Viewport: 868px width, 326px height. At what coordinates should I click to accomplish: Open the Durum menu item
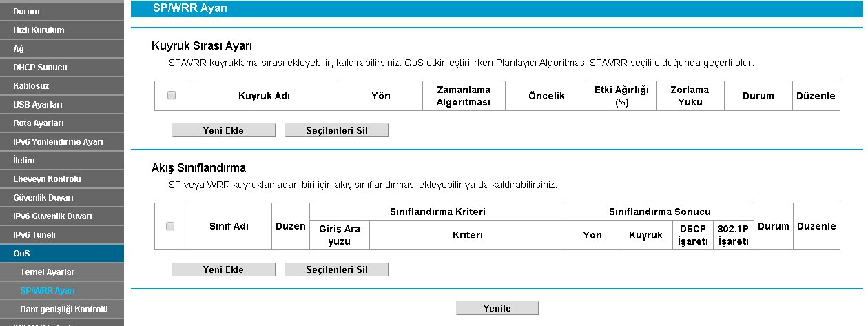point(26,12)
